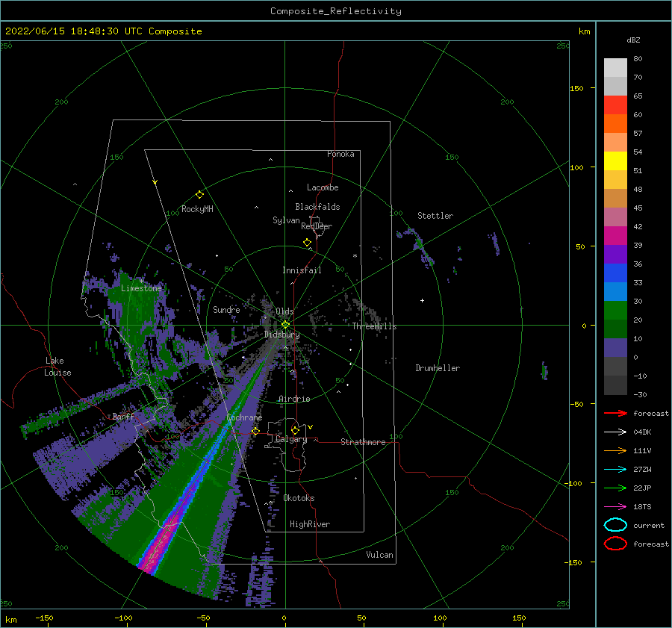This screenshot has width=672, height=628.
Task: Click the Sylvan label
Action: coord(286,220)
